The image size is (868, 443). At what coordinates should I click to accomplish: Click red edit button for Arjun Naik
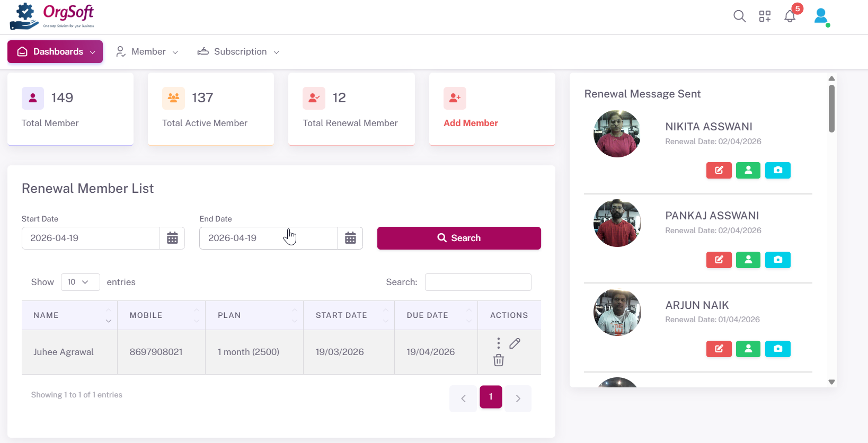[719, 349]
